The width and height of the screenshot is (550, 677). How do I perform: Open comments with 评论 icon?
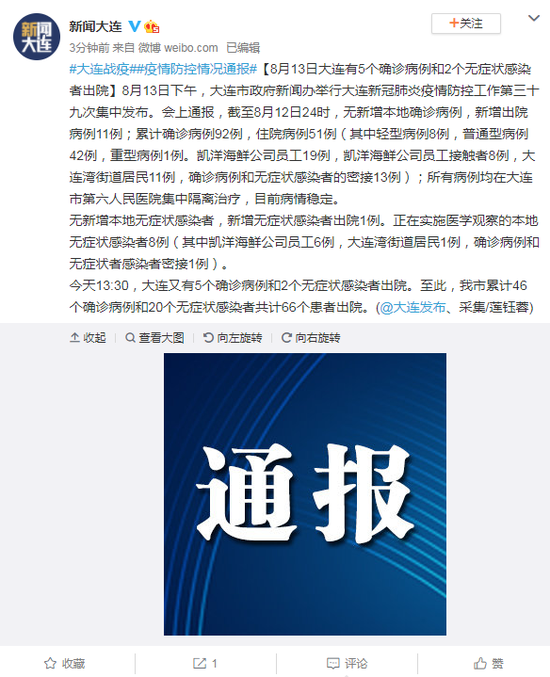click(347, 663)
